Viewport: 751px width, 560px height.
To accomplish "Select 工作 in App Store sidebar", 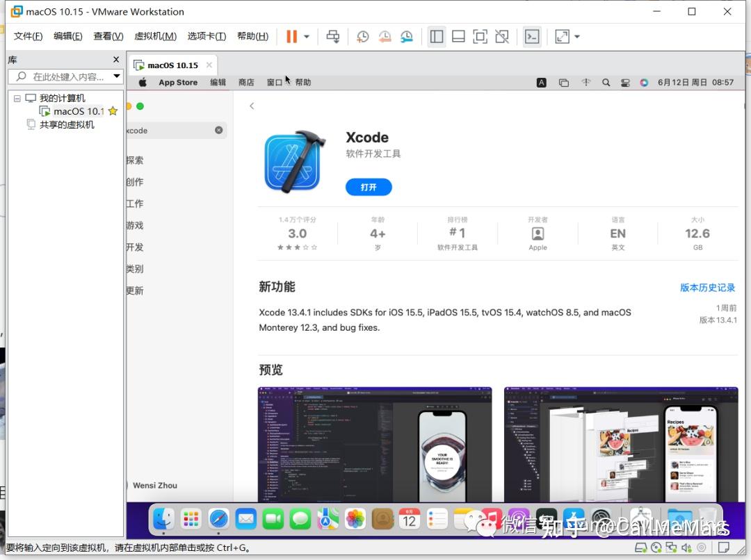I will pos(135,204).
